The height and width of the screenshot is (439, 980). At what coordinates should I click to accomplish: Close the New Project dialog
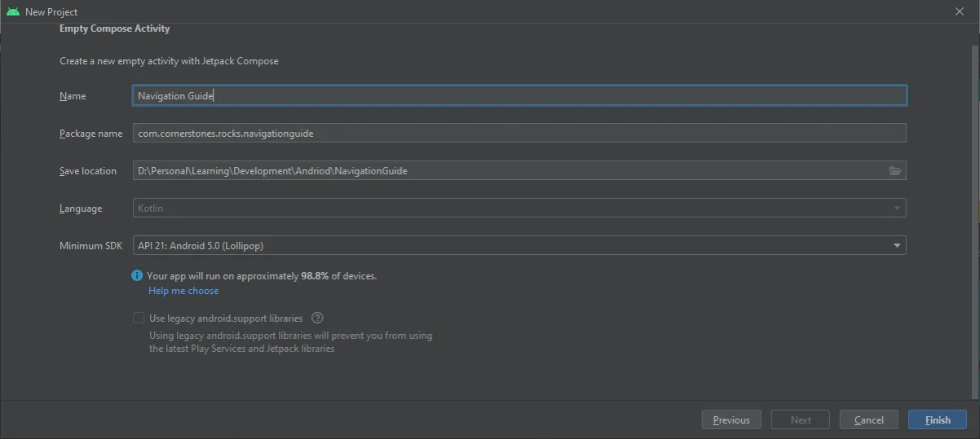click(959, 11)
